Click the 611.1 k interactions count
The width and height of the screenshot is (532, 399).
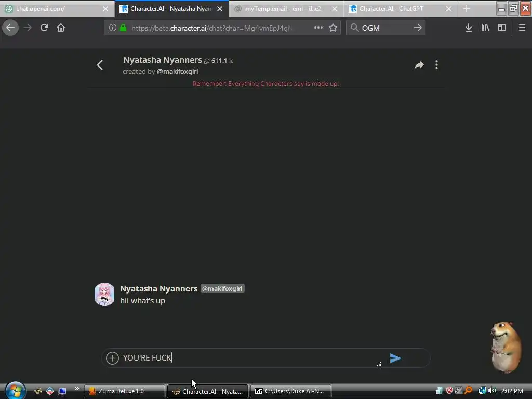click(218, 61)
